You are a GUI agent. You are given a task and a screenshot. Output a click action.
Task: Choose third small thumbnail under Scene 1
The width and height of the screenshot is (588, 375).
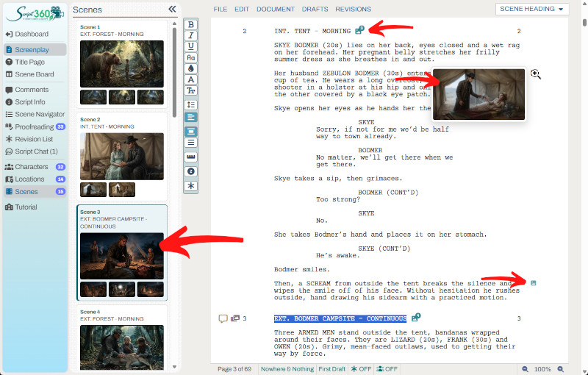click(x=151, y=97)
